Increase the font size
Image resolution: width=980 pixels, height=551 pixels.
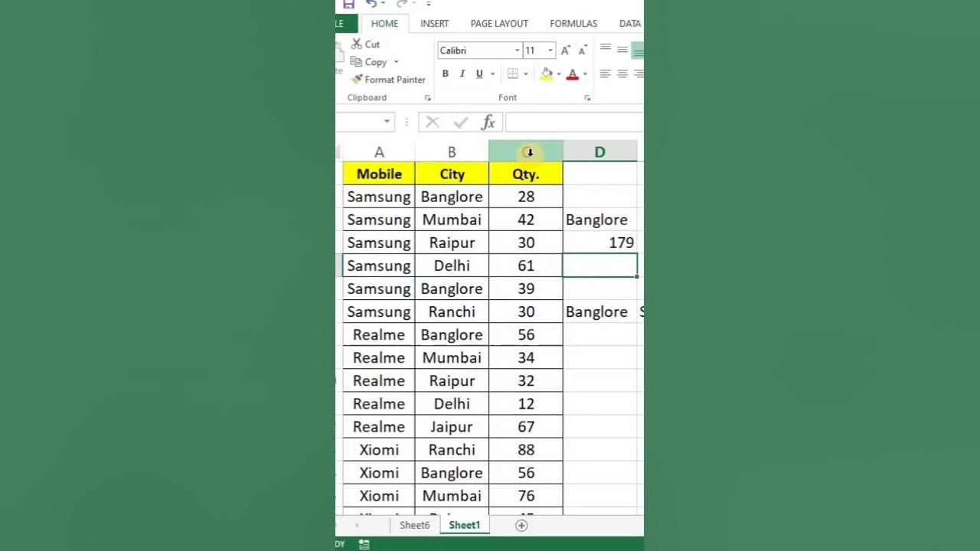point(566,51)
